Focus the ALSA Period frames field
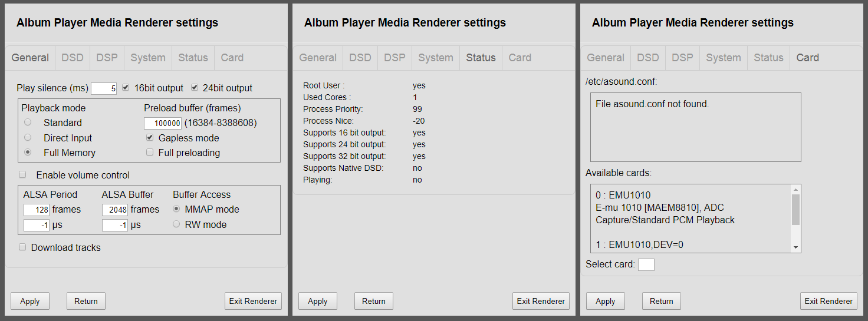This screenshot has width=868, height=321. [x=37, y=210]
